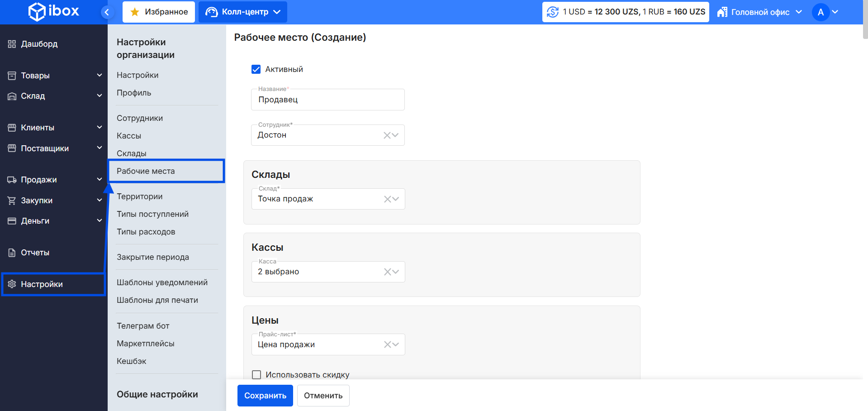Click the currency exchange rate icon
The height and width of the screenshot is (411, 868).
(553, 12)
